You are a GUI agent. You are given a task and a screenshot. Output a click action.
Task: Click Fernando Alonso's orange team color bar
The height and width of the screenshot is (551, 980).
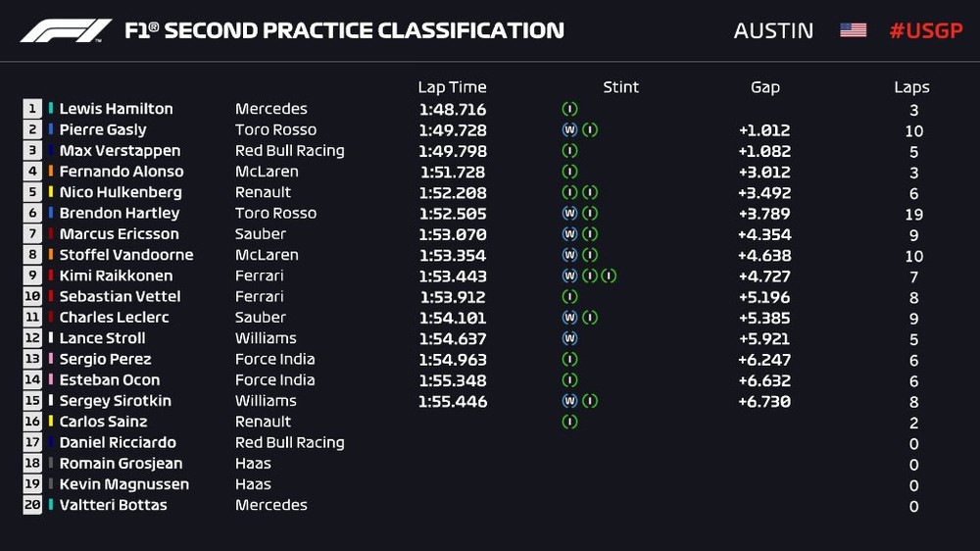point(51,172)
